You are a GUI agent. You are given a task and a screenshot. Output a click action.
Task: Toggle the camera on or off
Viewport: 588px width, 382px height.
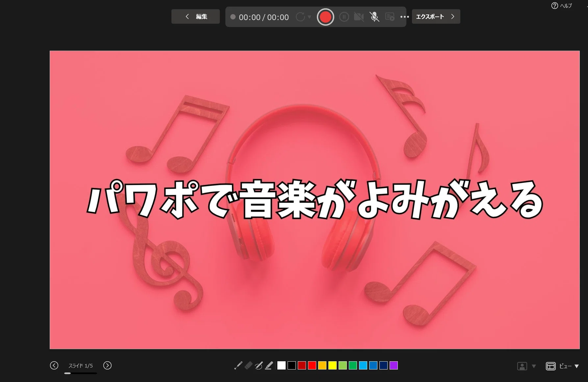(x=359, y=17)
